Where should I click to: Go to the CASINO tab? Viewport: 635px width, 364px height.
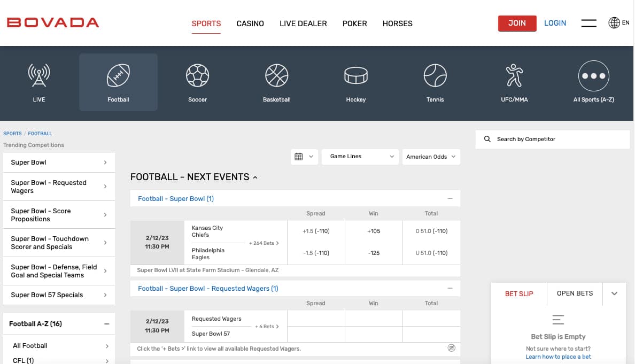(250, 24)
